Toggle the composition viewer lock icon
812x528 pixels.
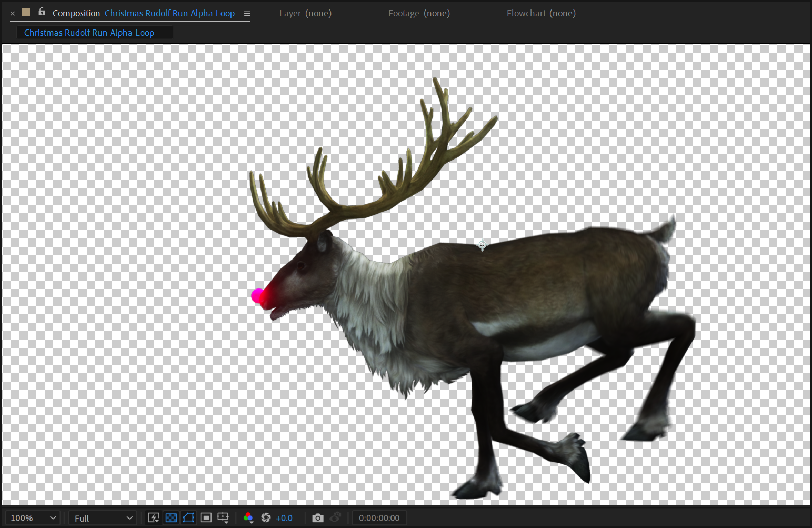pyautogui.click(x=42, y=12)
